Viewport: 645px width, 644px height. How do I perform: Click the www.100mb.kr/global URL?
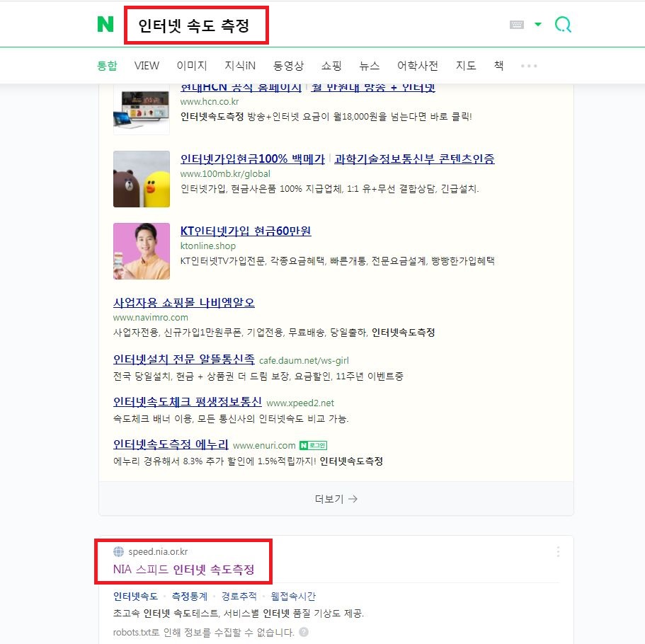[225, 174]
